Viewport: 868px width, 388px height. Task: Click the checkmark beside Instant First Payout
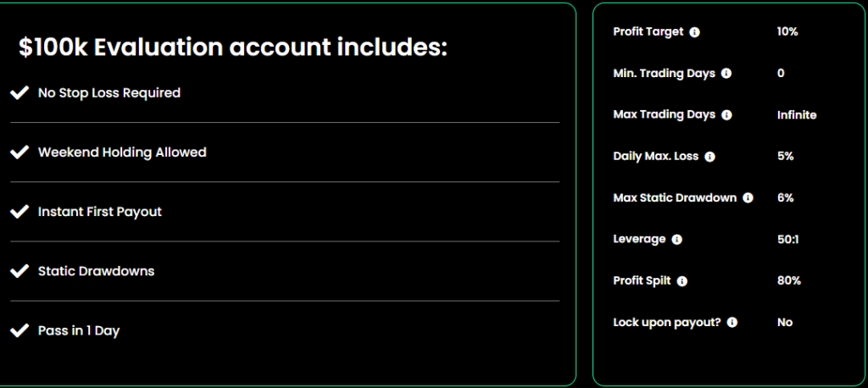(19, 212)
